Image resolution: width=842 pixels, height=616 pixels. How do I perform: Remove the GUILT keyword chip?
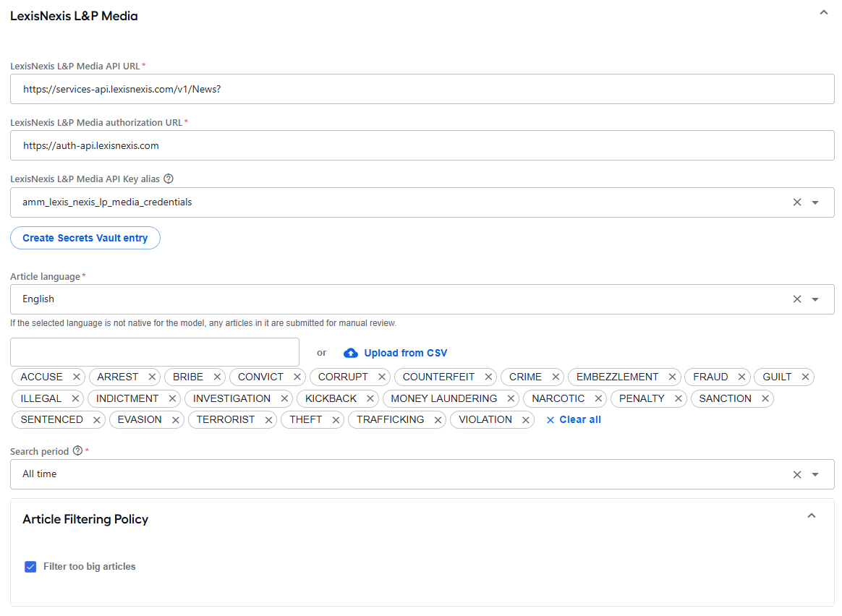[x=805, y=377]
